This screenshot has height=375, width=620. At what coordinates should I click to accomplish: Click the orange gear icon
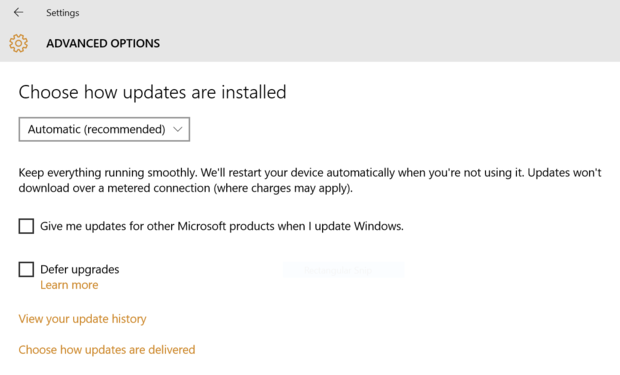click(x=19, y=43)
